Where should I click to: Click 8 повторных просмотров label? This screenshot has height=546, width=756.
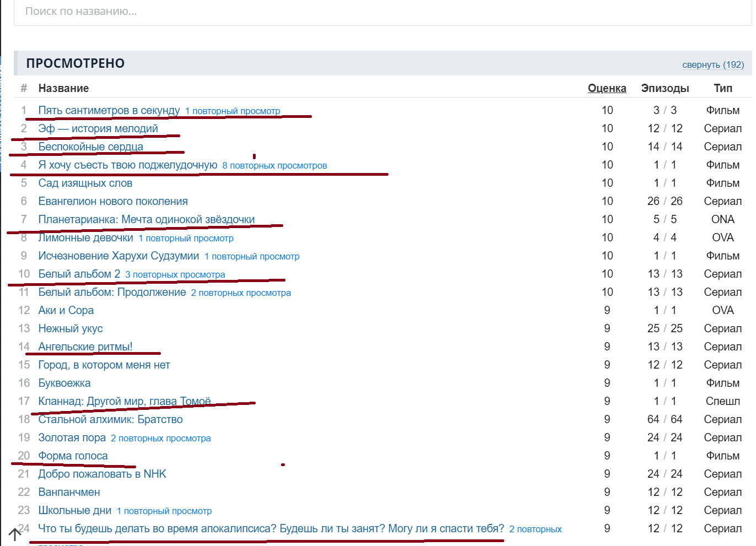pos(274,165)
